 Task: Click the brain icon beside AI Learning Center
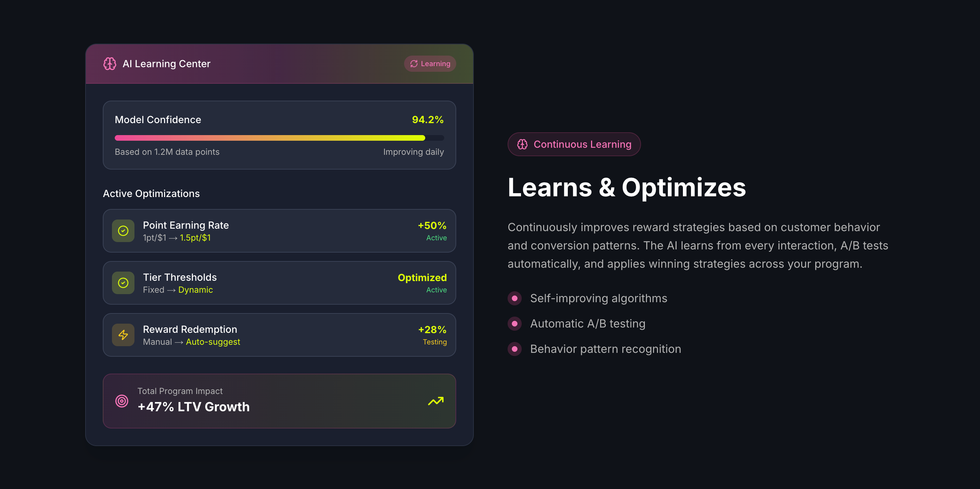click(109, 64)
